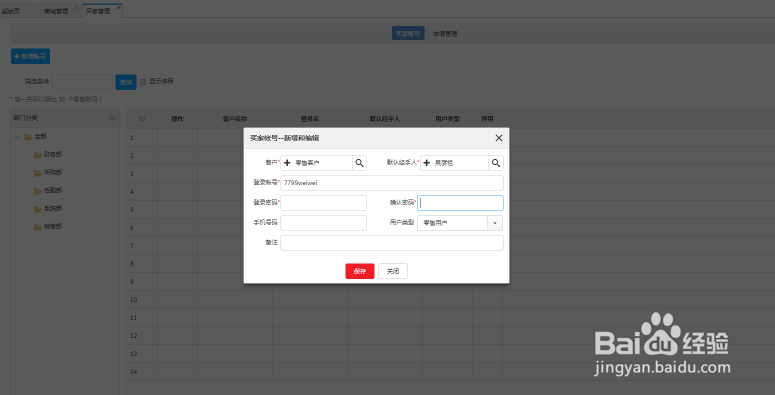Click the blue 查询 button
The width and height of the screenshot is (775, 395).
point(126,82)
